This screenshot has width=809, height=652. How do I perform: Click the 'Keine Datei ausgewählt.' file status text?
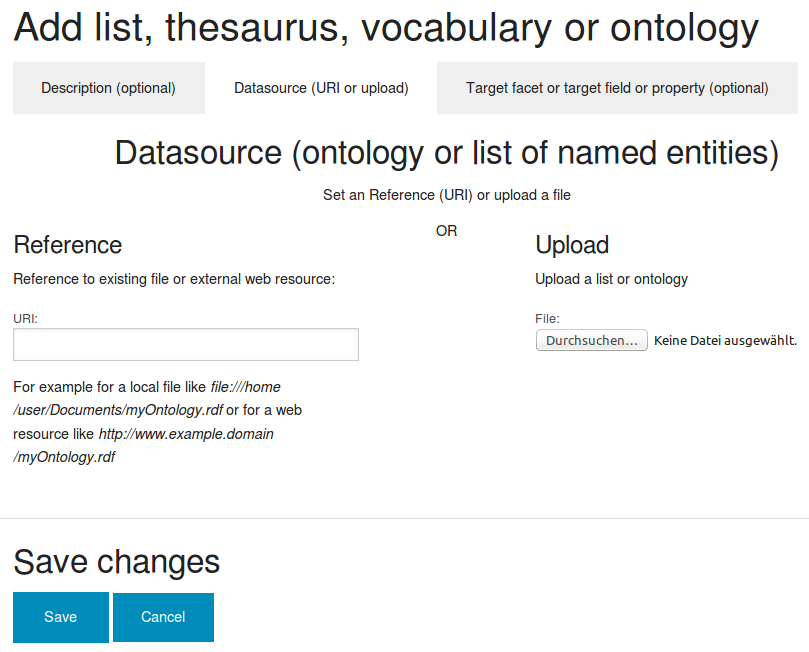725,340
